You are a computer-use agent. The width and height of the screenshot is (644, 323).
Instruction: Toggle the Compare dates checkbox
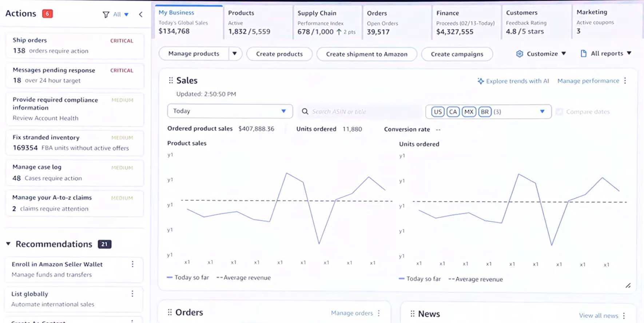(x=559, y=112)
